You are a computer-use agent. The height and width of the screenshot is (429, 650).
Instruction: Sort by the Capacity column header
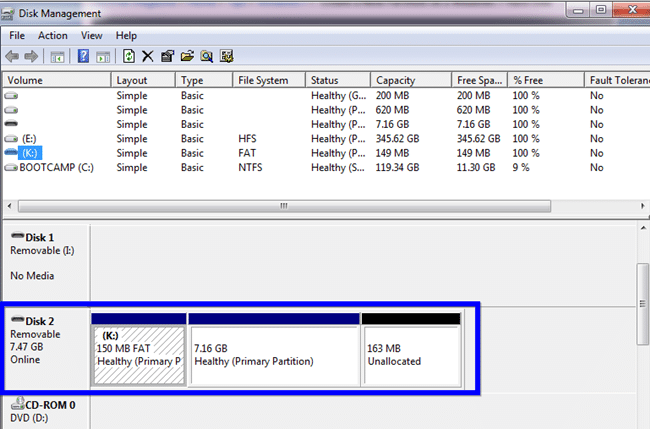[x=396, y=80]
